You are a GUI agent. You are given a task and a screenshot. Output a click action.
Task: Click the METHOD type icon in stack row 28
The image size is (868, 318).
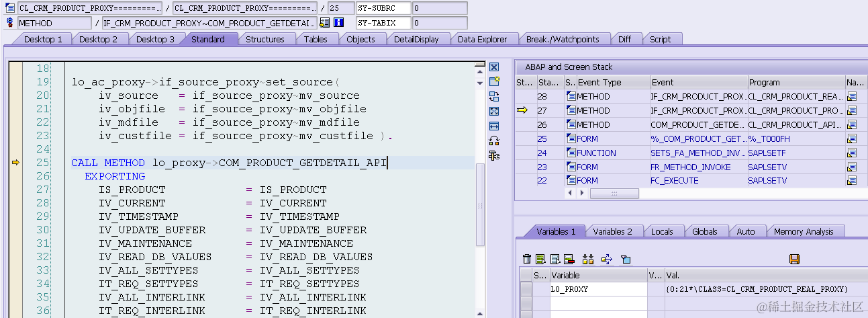tap(571, 97)
